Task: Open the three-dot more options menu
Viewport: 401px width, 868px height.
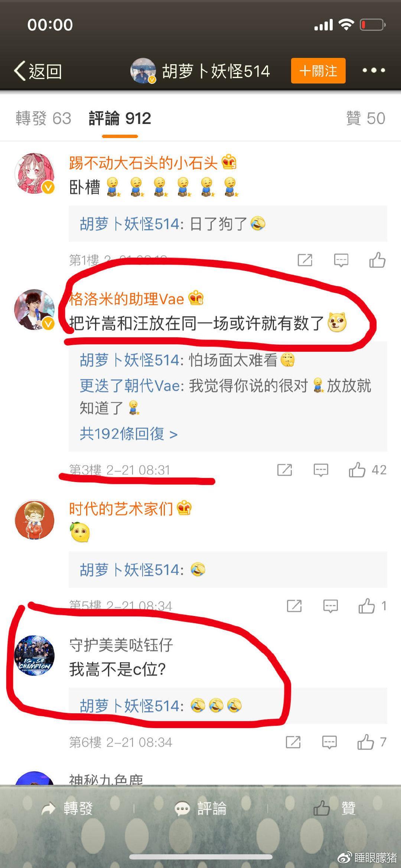Action: coord(374,71)
